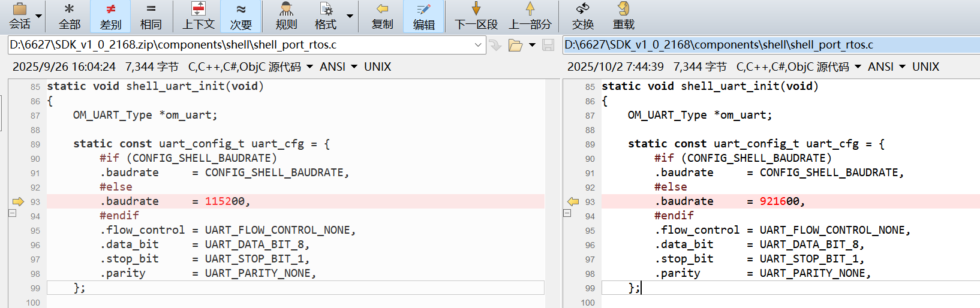980x308 pixels.
Task: Click the 复制 (Copy) arrow icon
Action: point(382,16)
